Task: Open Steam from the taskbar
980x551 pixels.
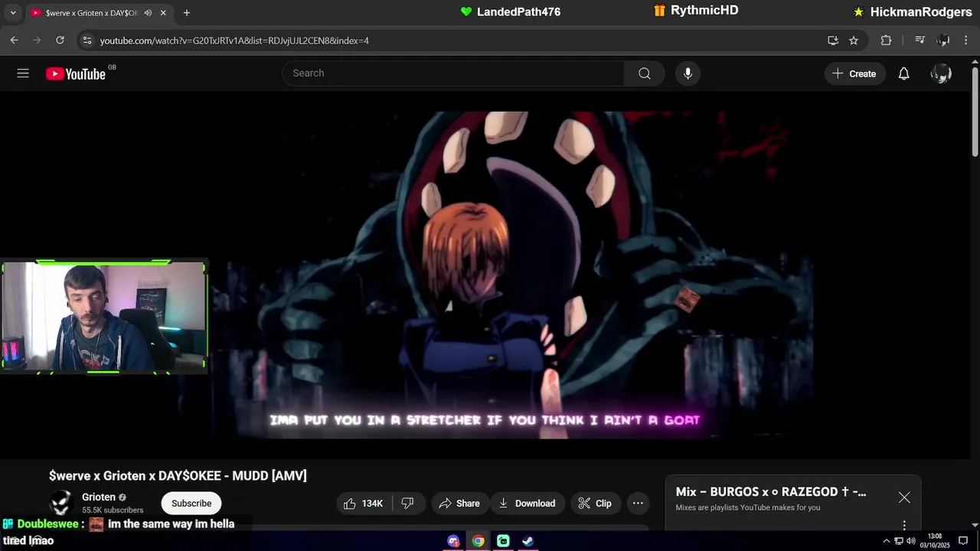Action: (x=528, y=541)
